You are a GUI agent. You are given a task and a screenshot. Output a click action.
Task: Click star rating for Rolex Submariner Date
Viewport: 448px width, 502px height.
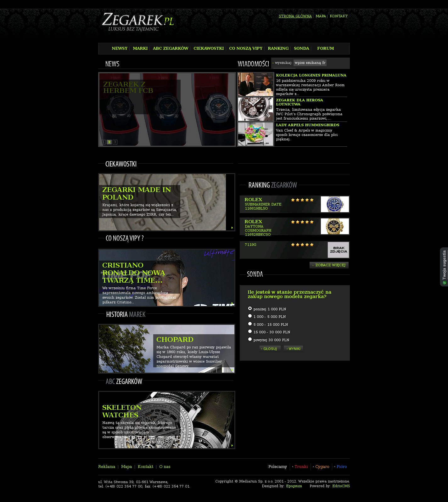click(x=302, y=200)
